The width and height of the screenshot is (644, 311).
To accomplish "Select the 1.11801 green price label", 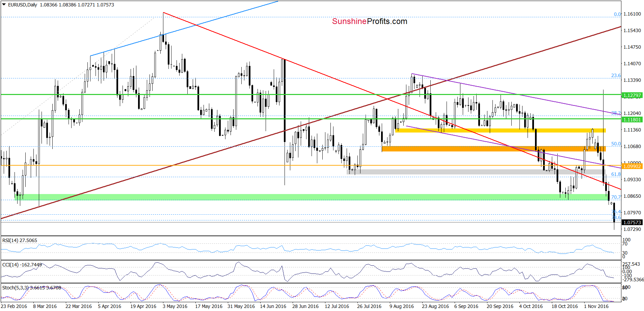I will coord(632,120).
